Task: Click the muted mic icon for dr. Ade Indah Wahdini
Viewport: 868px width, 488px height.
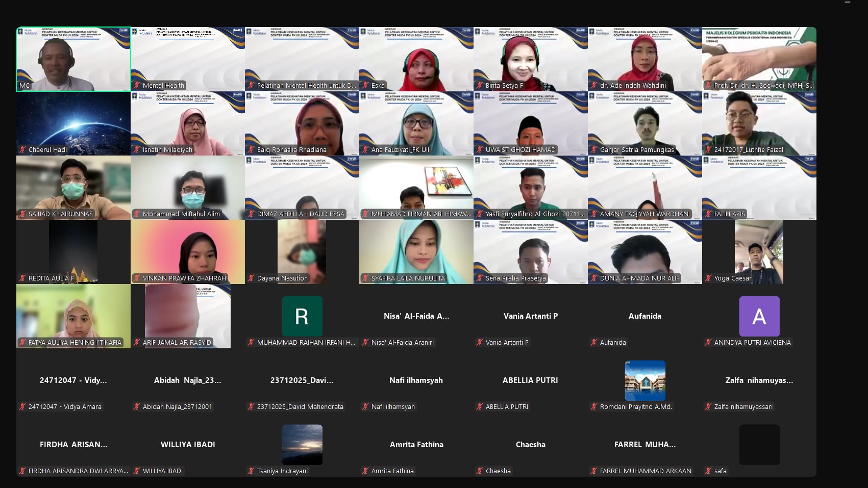Action: 594,85
